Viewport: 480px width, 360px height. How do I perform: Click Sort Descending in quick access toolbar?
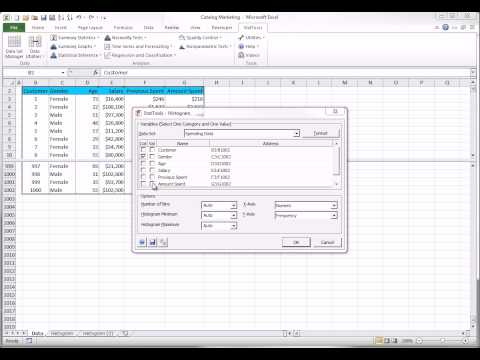pyautogui.click(x=69, y=17)
